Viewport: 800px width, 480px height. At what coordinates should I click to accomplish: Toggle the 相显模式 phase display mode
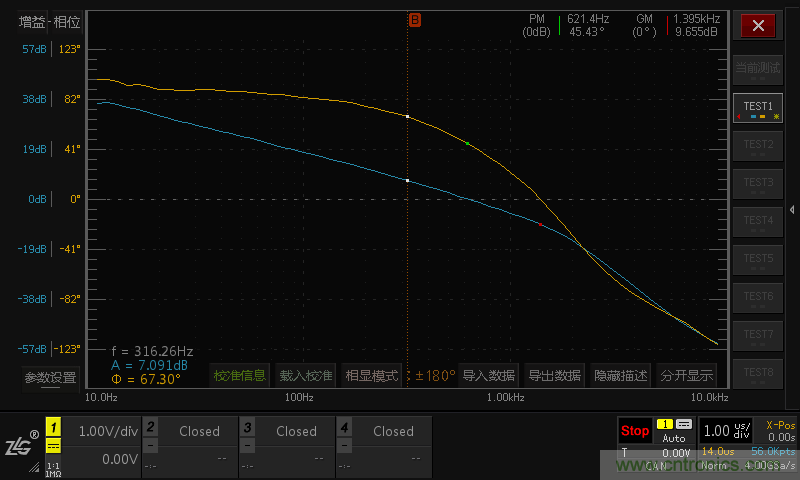point(371,376)
